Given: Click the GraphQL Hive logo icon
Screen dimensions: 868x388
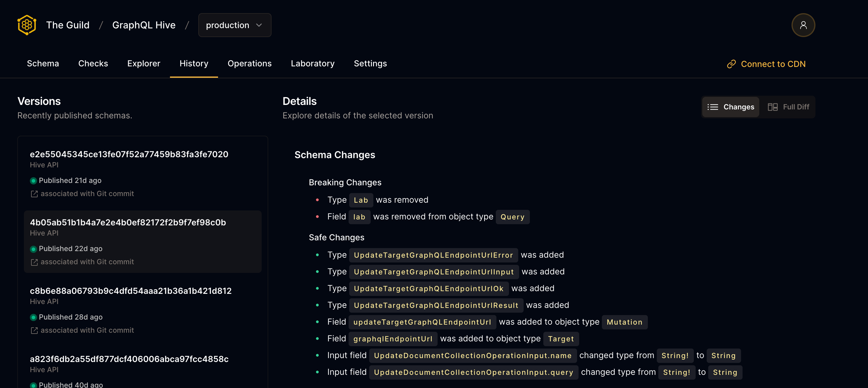Looking at the screenshot, I should point(27,25).
